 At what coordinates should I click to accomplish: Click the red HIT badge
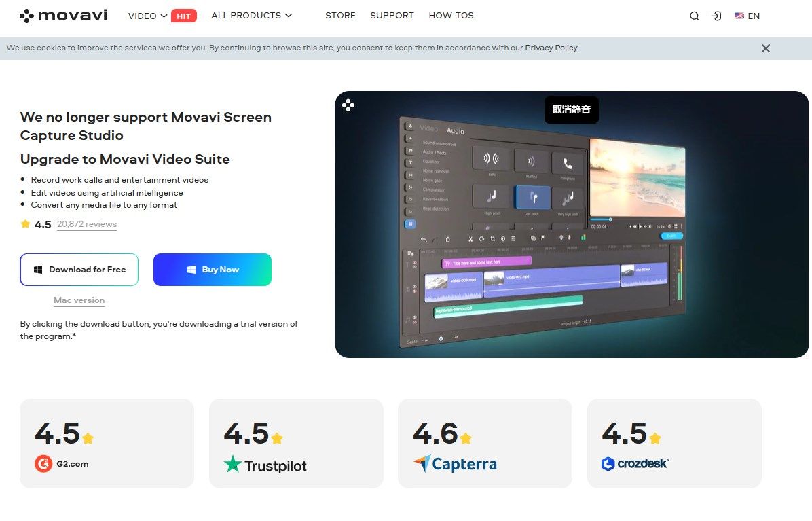coord(184,16)
